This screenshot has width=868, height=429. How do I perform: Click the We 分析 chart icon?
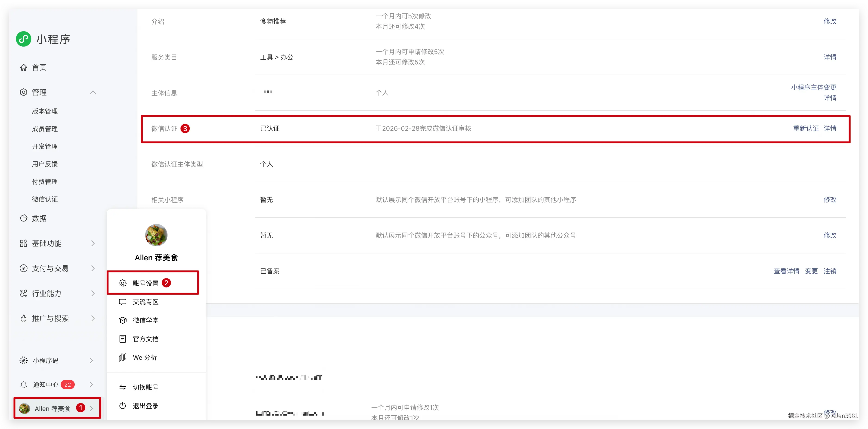pyautogui.click(x=123, y=357)
